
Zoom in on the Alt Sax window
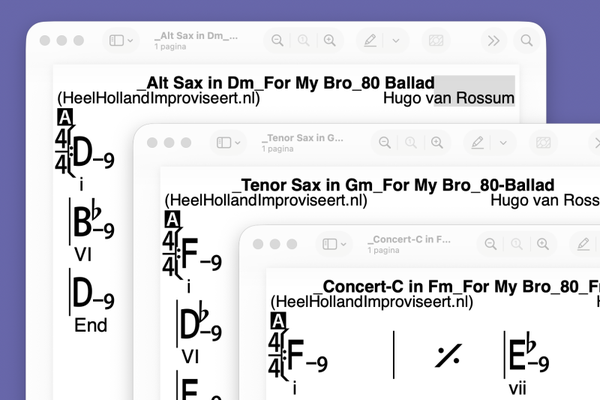point(329,40)
